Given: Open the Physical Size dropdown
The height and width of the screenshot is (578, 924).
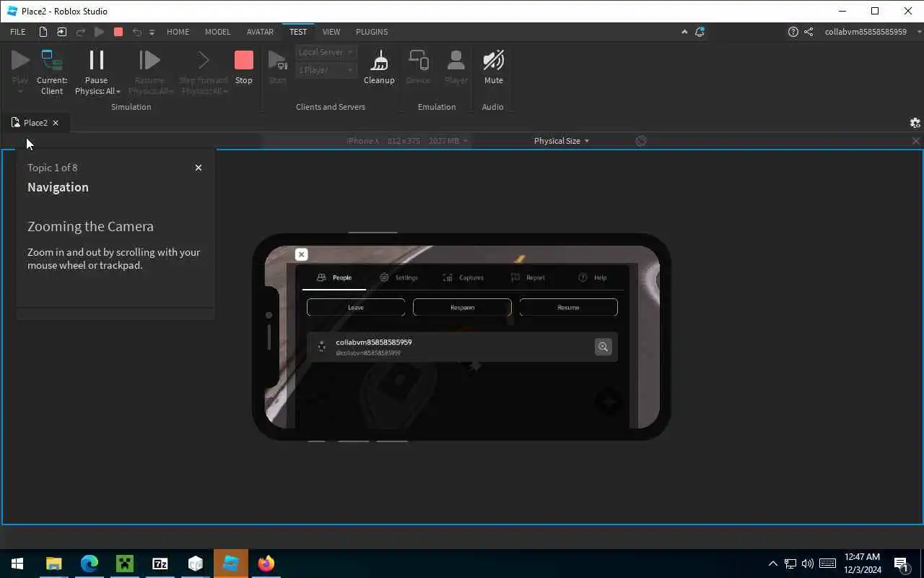Looking at the screenshot, I should click(562, 141).
